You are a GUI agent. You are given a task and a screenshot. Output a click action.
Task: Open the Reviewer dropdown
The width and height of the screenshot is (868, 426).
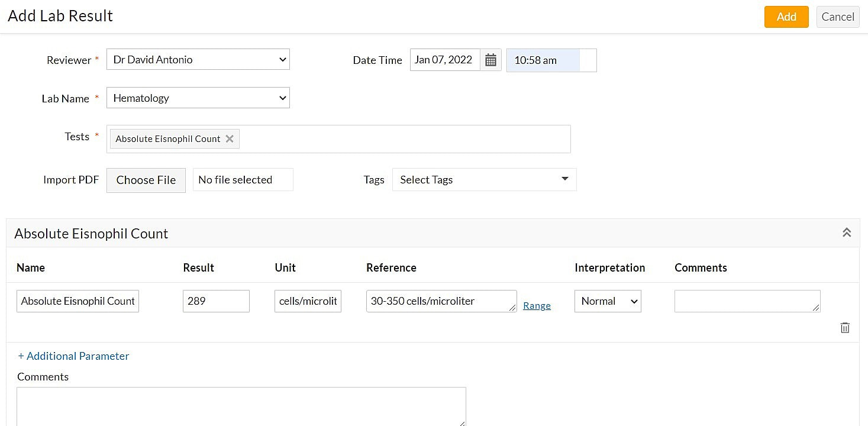198,60
